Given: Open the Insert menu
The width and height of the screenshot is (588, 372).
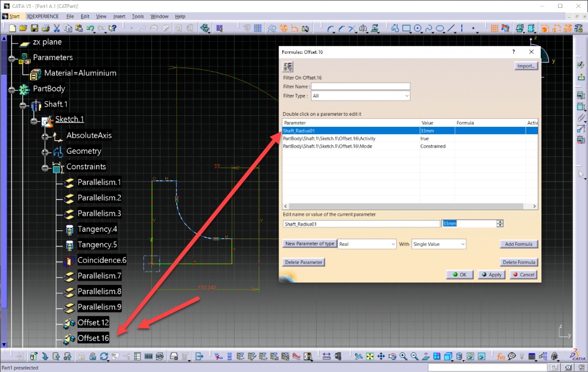Looking at the screenshot, I should [x=119, y=17].
